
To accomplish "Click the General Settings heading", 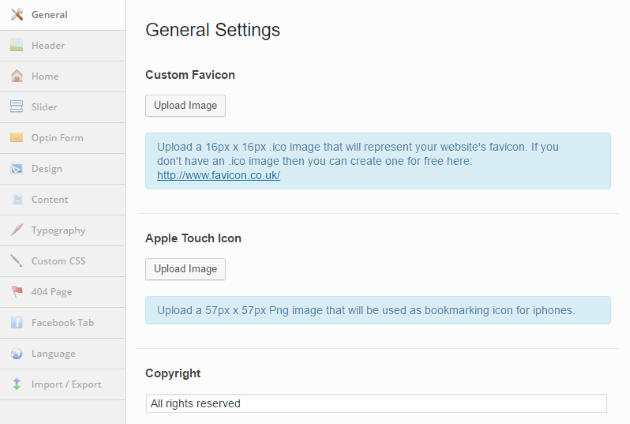I will pyautogui.click(x=213, y=30).
